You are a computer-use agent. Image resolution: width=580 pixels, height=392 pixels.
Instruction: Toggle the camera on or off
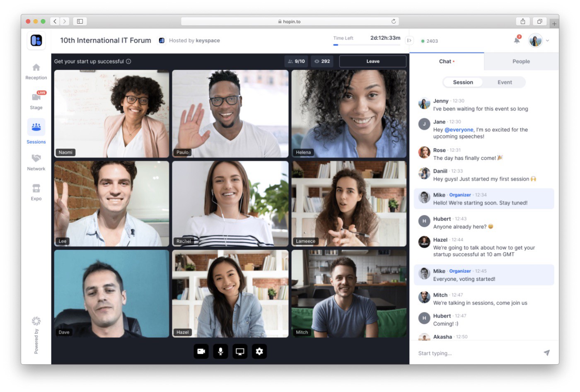(x=201, y=351)
